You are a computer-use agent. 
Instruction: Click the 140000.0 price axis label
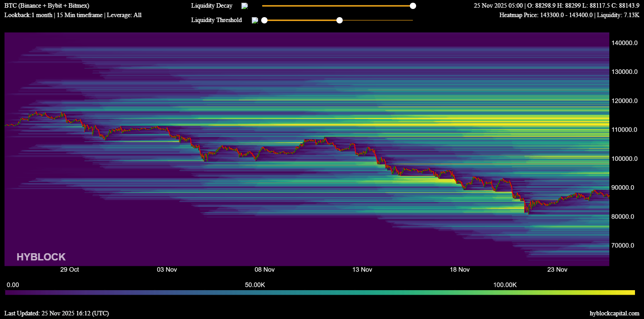click(x=624, y=43)
